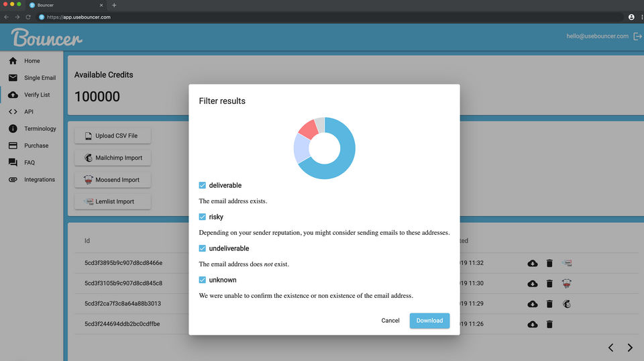Download results for the 11:29 list
Screen dimensions: 644x361
point(532,304)
